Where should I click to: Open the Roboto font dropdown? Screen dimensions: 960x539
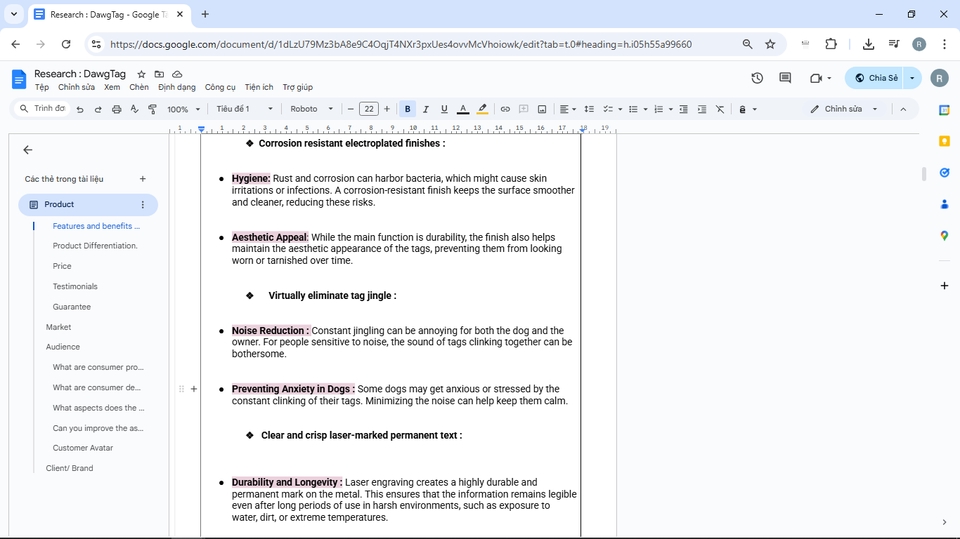coord(312,109)
